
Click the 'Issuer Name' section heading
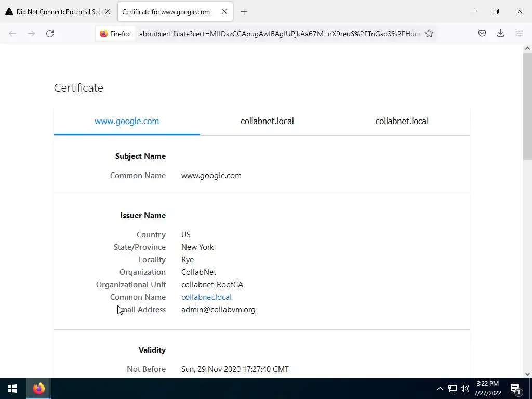143,216
